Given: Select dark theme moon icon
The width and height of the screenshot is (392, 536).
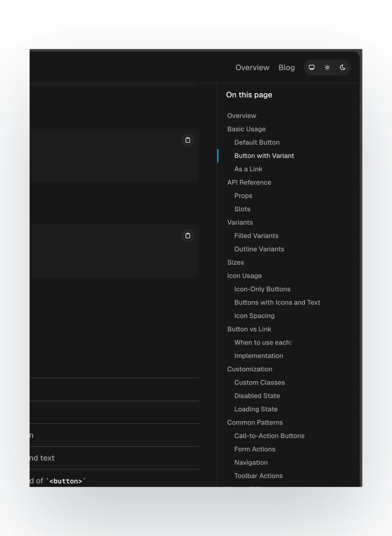Looking at the screenshot, I should [x=342, y=68].
